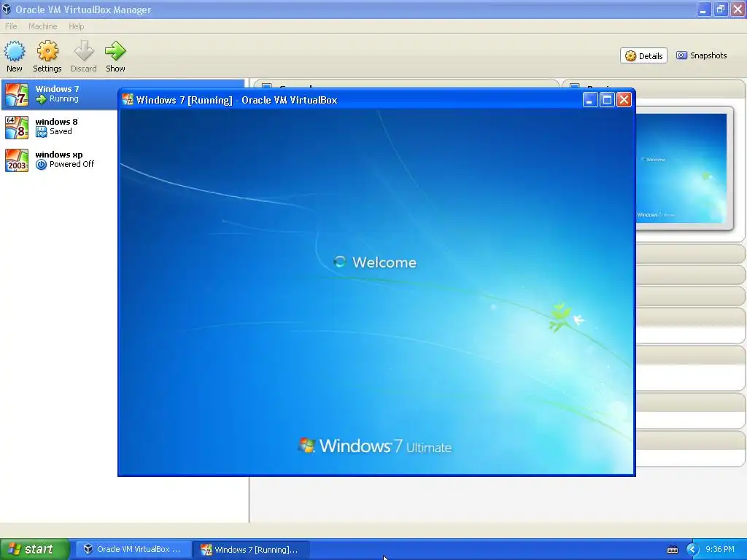Viewport: 747px width, 560px height.
Task: Click the 'windows xp' VM name
Action: click(59, 155)
